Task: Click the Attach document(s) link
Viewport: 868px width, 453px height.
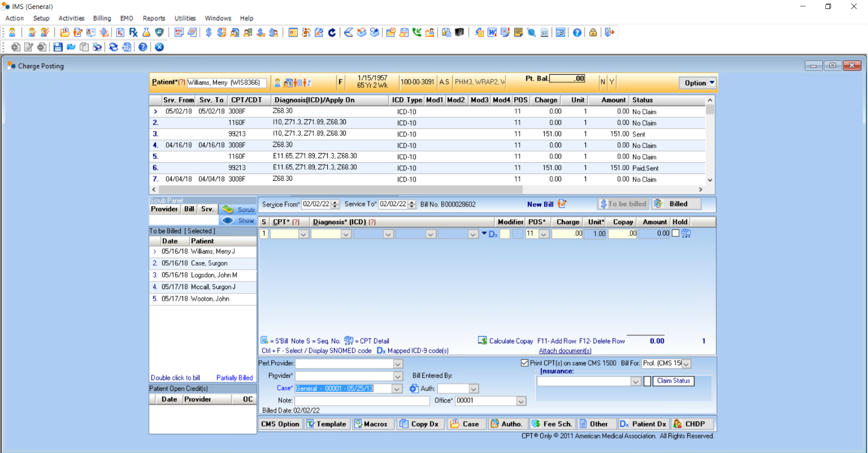Action: 565,351
